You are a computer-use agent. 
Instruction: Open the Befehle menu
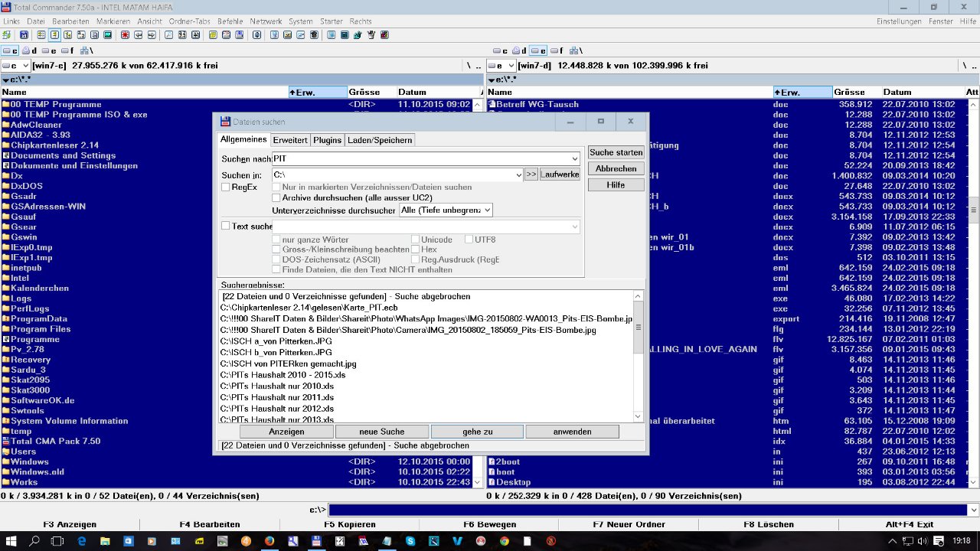click(230, 21)
